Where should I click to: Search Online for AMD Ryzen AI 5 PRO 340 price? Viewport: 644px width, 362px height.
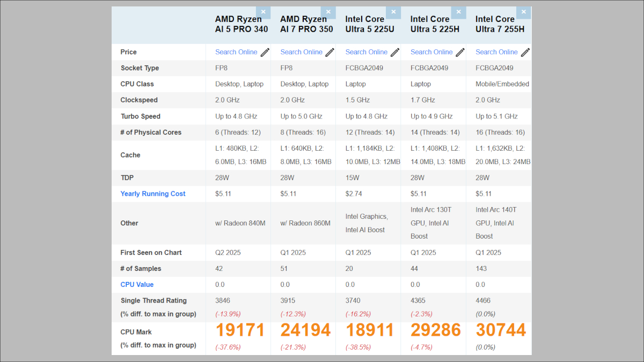[236, 52]
